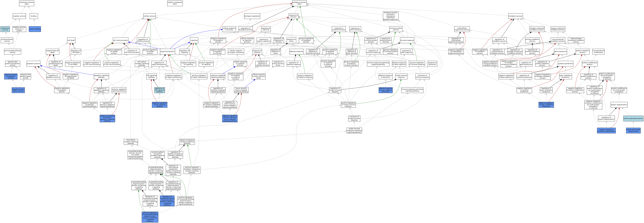The height and width of the screenshot is (223, 644).
Task: Select the 'response to chemical' node
Action: (266, 29)
